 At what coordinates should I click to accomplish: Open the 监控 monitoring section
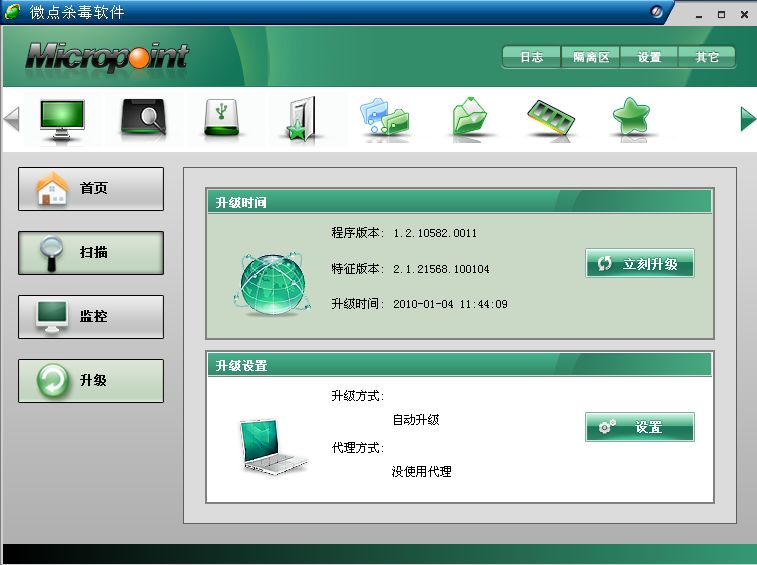[91, 317]
